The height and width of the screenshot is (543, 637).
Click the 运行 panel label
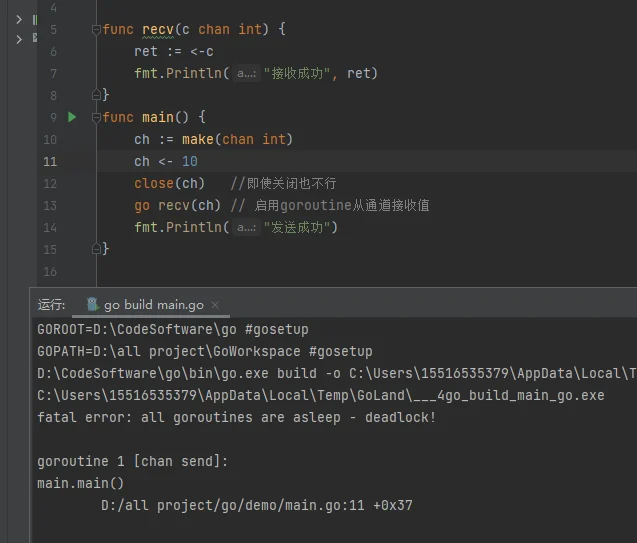tap(51, 304)
